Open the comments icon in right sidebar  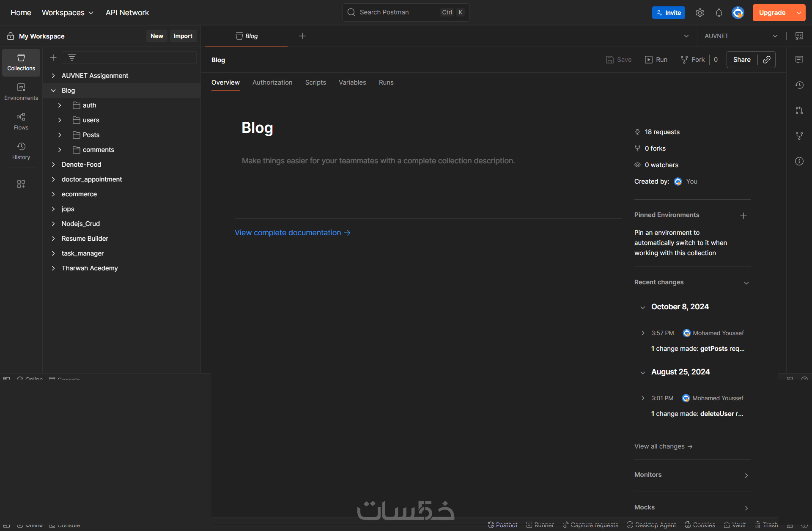tap(799, 60)
